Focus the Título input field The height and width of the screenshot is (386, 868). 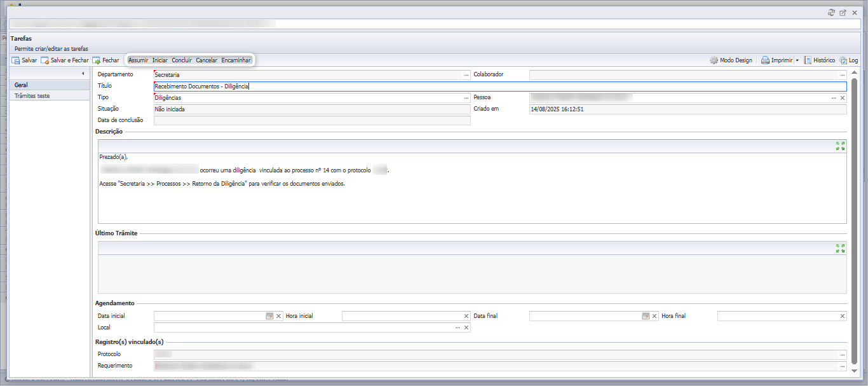[x=500, y=86]
